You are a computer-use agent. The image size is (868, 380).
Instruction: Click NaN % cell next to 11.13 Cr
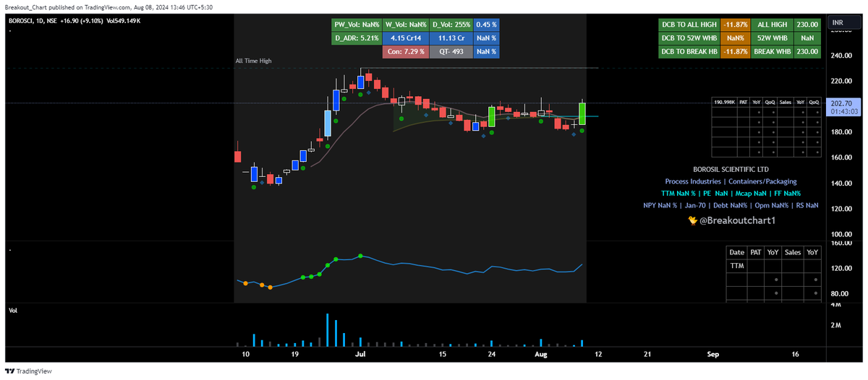click(x=486, y=38)
